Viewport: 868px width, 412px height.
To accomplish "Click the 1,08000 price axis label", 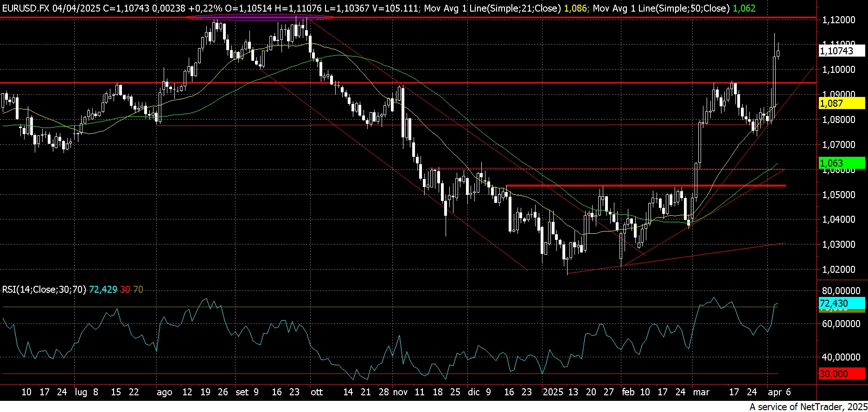I will pos(838,120).
